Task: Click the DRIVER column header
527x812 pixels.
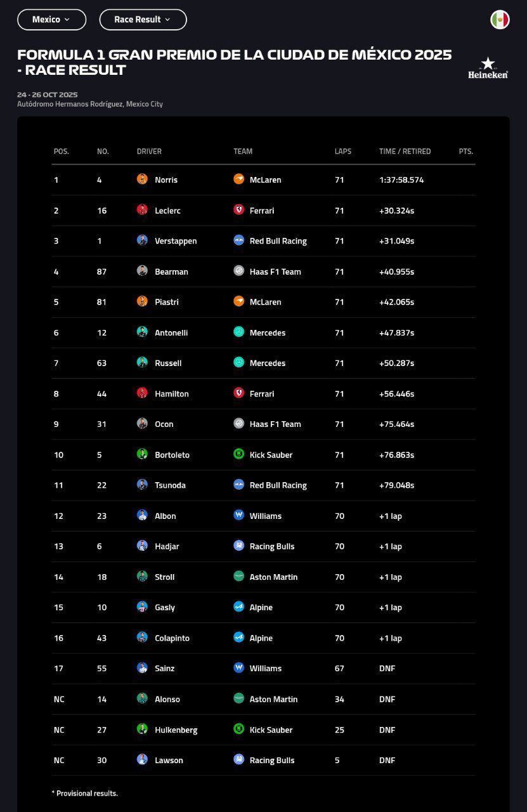Action: pyautogui.click(x=149, y=152)
